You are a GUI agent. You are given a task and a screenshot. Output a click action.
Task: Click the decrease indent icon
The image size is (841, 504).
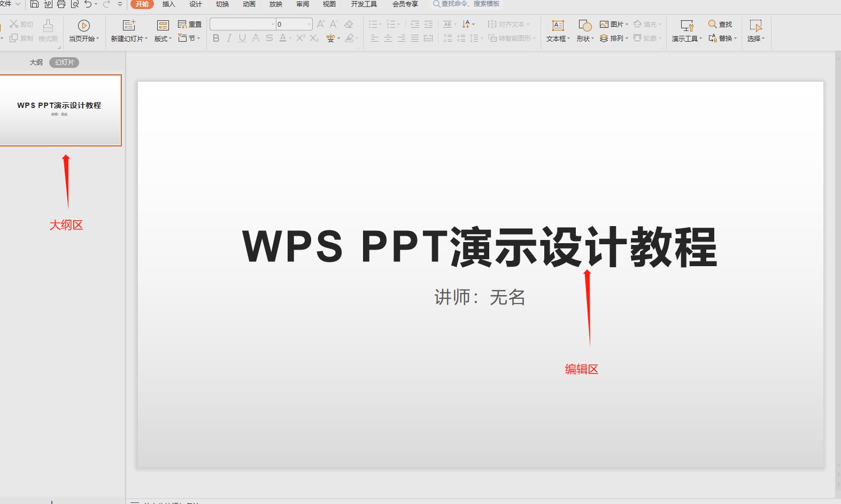[x=415, y=24]
